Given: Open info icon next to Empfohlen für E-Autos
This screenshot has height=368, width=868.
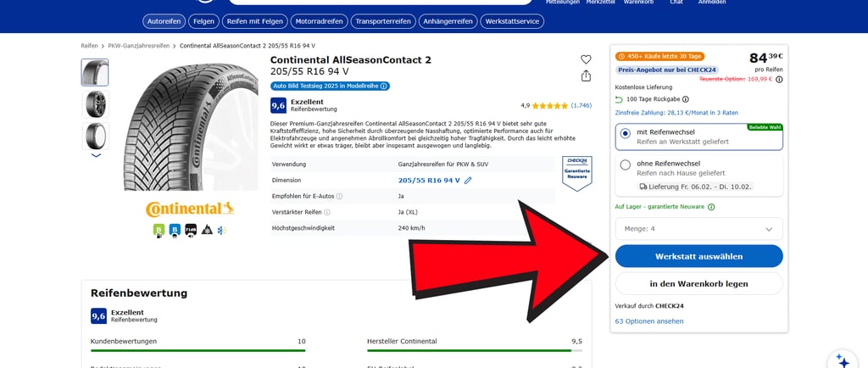Looking at the screenshot, I should pos(339,197).
